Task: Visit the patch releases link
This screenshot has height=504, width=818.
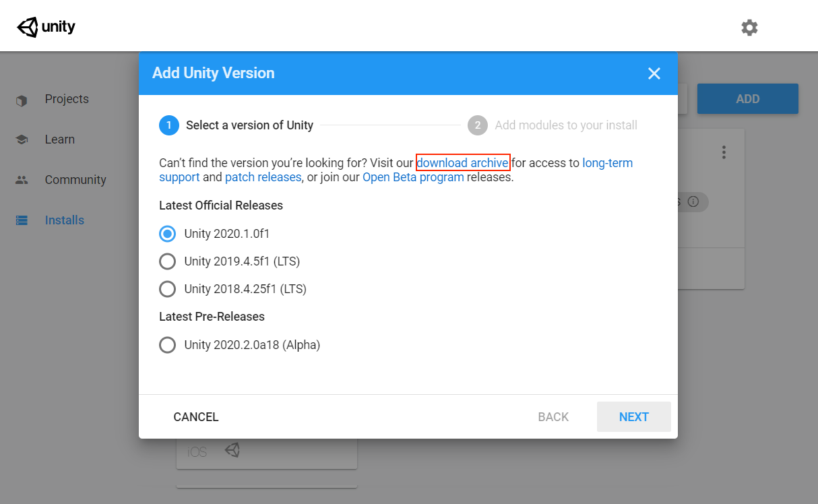Action: tap(263, 177)
